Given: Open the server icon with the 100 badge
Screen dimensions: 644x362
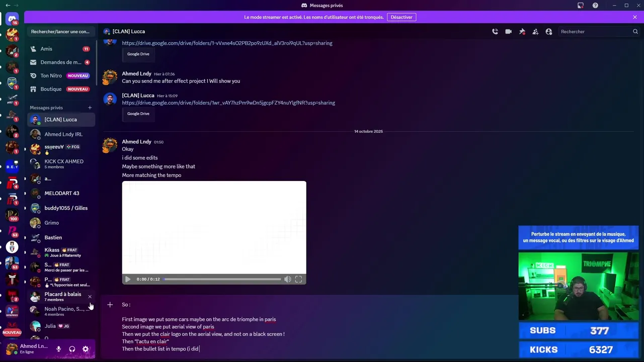Looking at the screenshot, I should pyautogui.click(x=12, y=215).
